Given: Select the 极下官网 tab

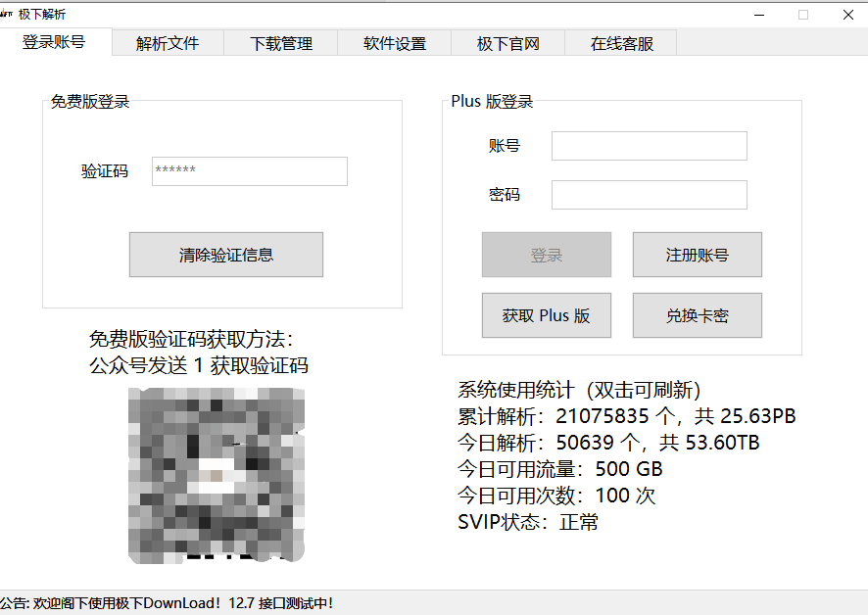Looking at the screenshot, I should coord(508,43).
